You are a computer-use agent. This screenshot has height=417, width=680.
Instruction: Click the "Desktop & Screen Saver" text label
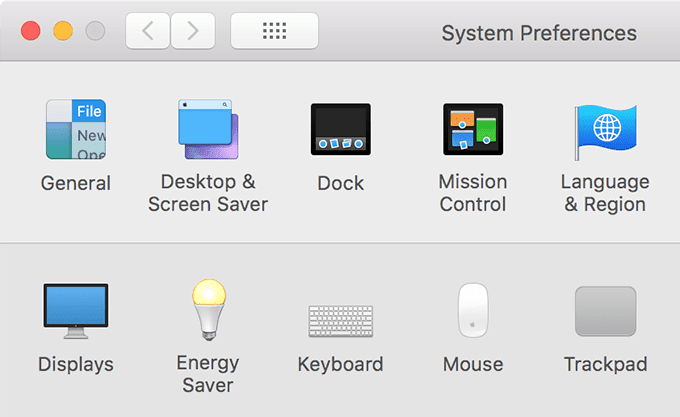(x=208, y=193)
